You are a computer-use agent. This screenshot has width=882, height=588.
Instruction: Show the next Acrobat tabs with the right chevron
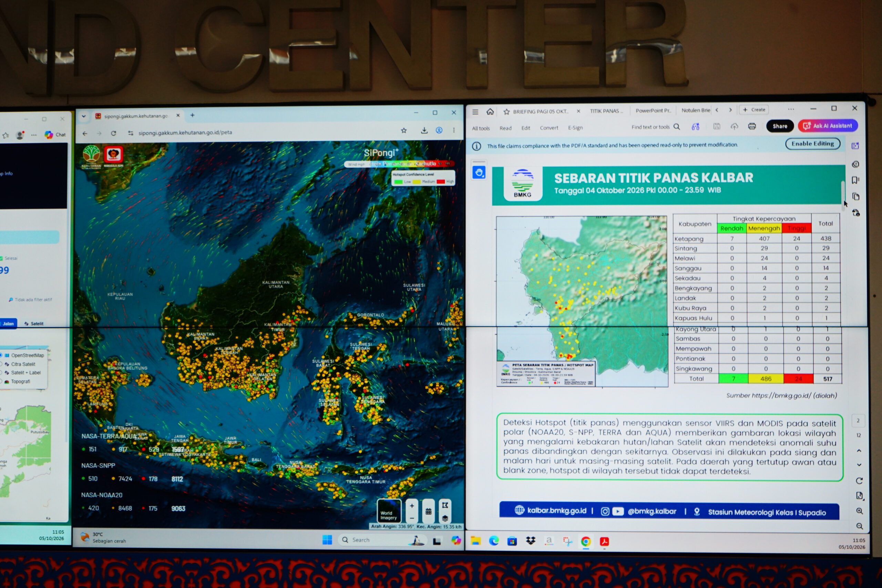[x=730, y=110]
